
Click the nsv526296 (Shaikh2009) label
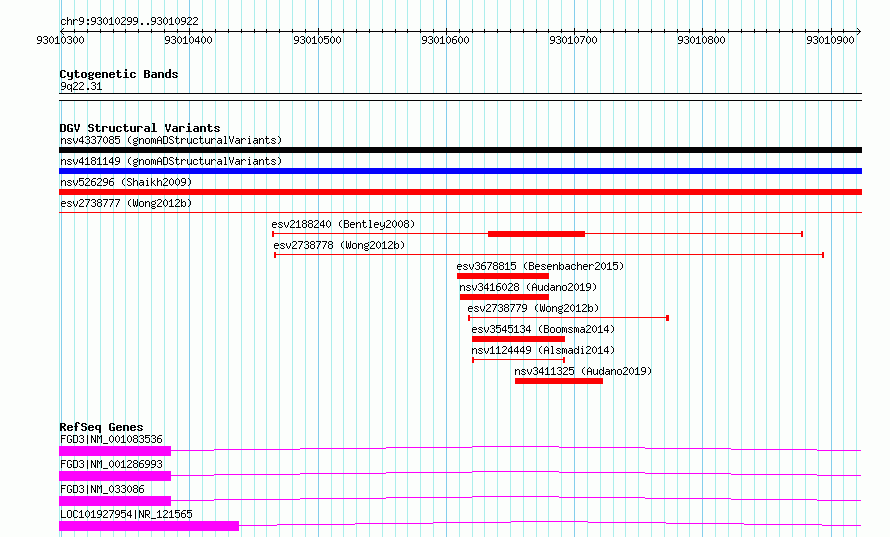click(x=126, y=182)
